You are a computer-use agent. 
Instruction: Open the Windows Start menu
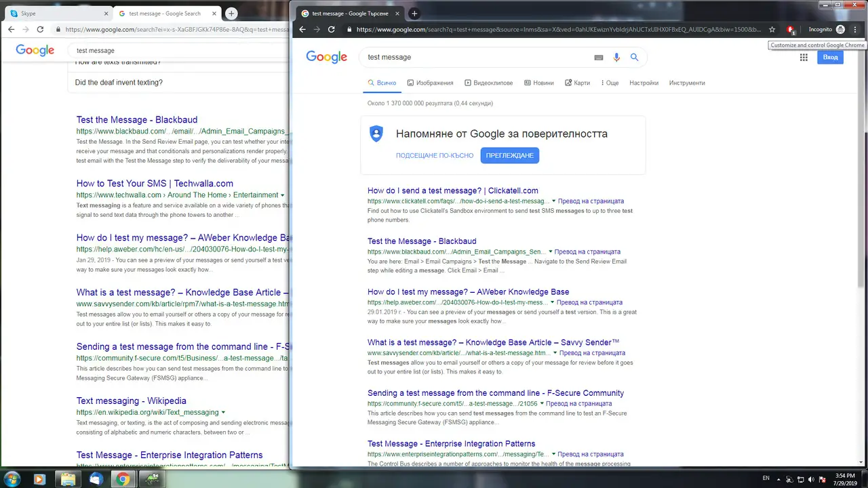tap(13, 479)
